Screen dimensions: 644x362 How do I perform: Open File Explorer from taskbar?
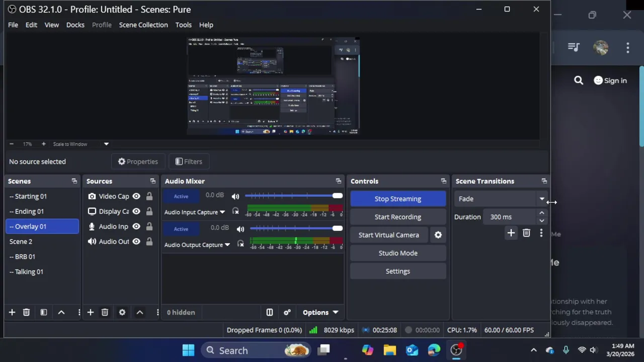point(390,350)
